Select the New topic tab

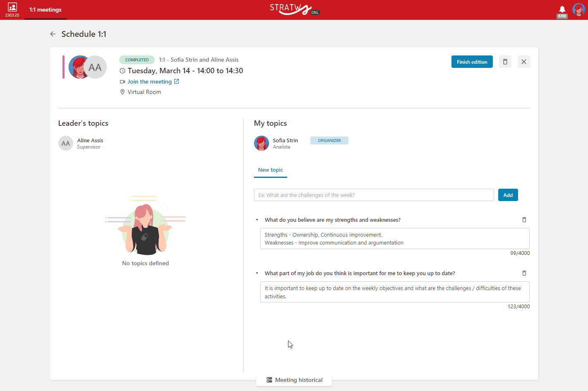[x=271, y=170]
